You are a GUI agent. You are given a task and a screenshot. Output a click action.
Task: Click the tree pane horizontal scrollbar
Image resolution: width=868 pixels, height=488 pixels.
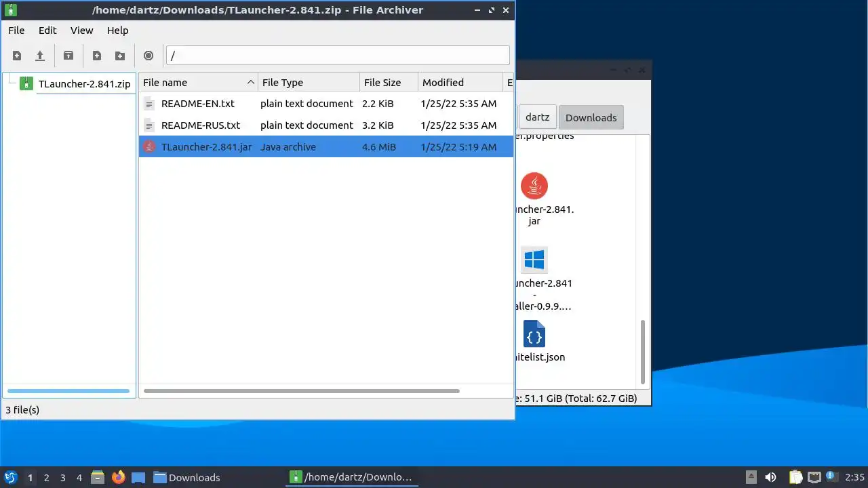pyautogui.click(x=68, y=391)
